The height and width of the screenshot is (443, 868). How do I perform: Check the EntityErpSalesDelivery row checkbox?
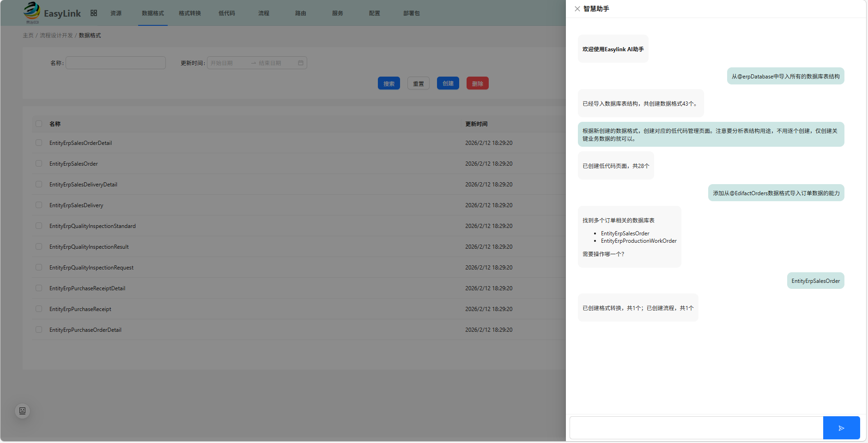(39, 205)
